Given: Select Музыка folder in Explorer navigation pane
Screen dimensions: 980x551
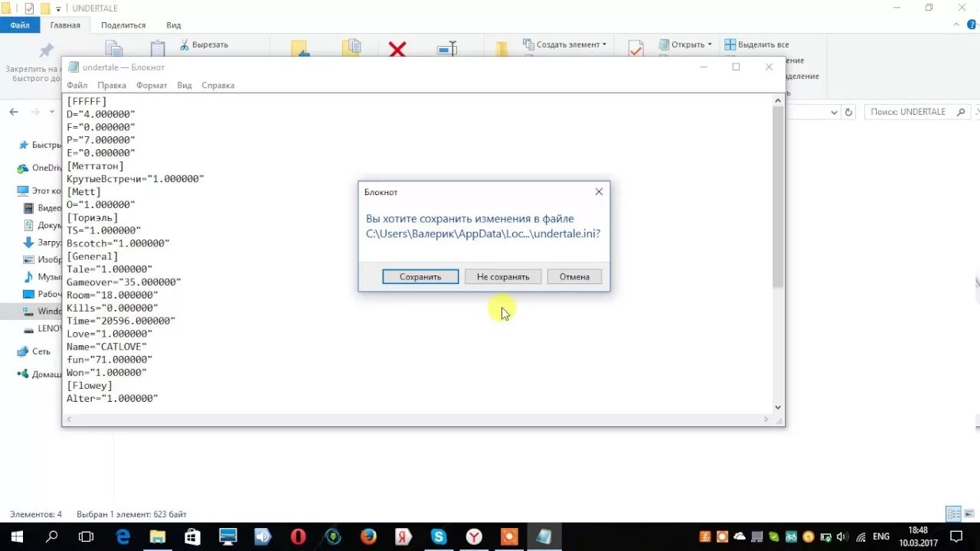Looking at the screenshot, I should (43, 276).
